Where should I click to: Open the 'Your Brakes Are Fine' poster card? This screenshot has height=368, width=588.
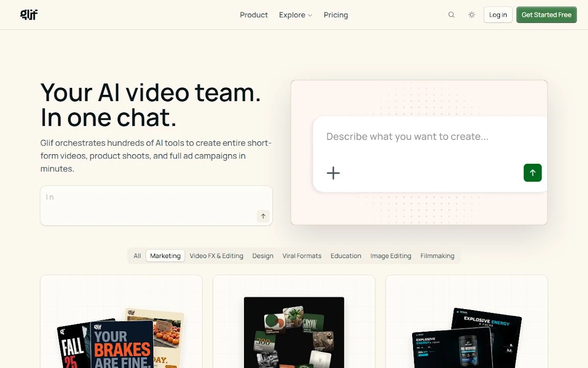coord(121,321)
